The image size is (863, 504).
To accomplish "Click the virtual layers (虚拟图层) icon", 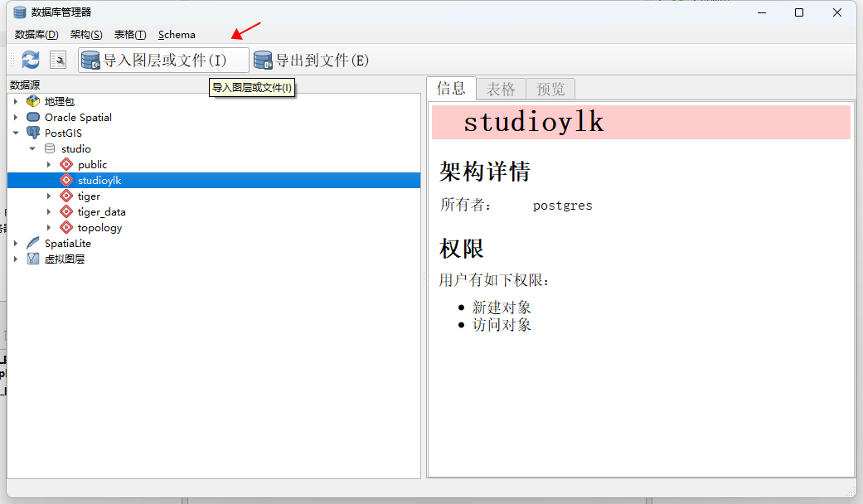I will point(33,259).
